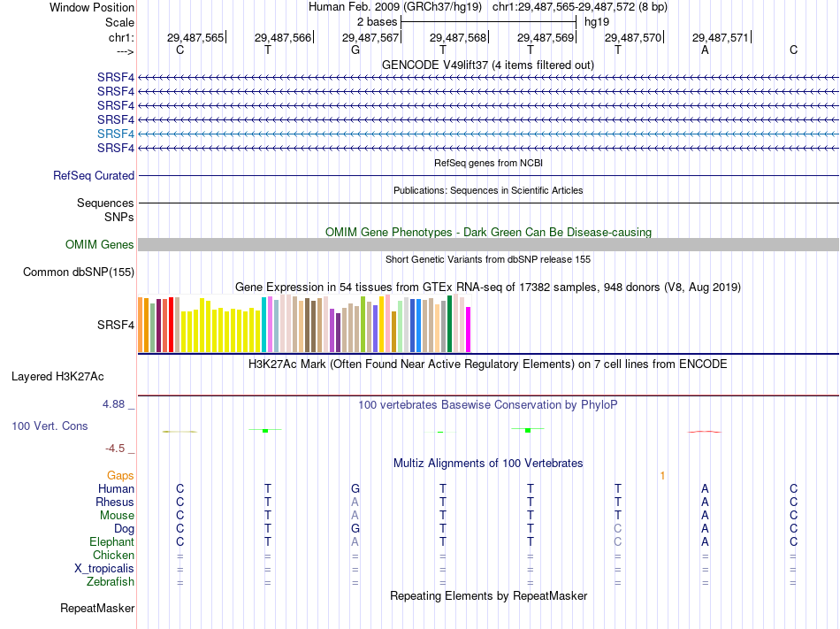This screenshot has width=840, height=629.
Task: Click the red bar in SRSF4 expression chart
Action: (171, 325)
